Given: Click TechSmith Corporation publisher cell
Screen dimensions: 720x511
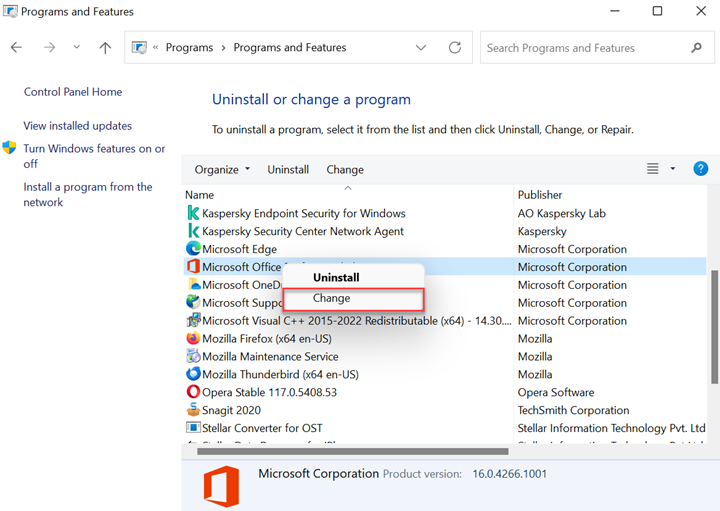Looking at the screenshot, I should point(573,410).
